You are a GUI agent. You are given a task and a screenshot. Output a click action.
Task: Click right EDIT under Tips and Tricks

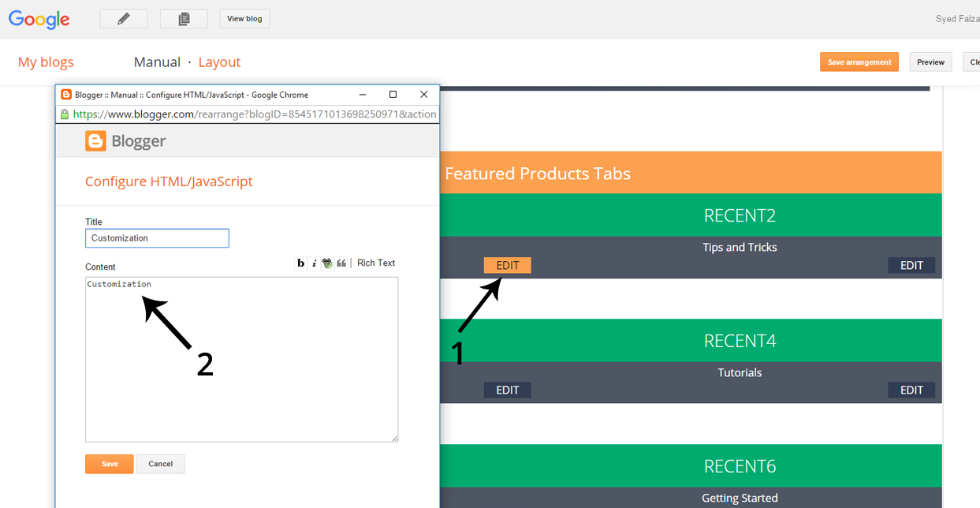point(911,265)
